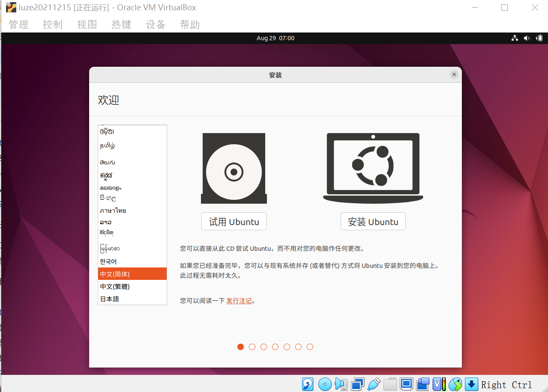Open the virtual display status icon
The image size is (548, 392).
406,384
